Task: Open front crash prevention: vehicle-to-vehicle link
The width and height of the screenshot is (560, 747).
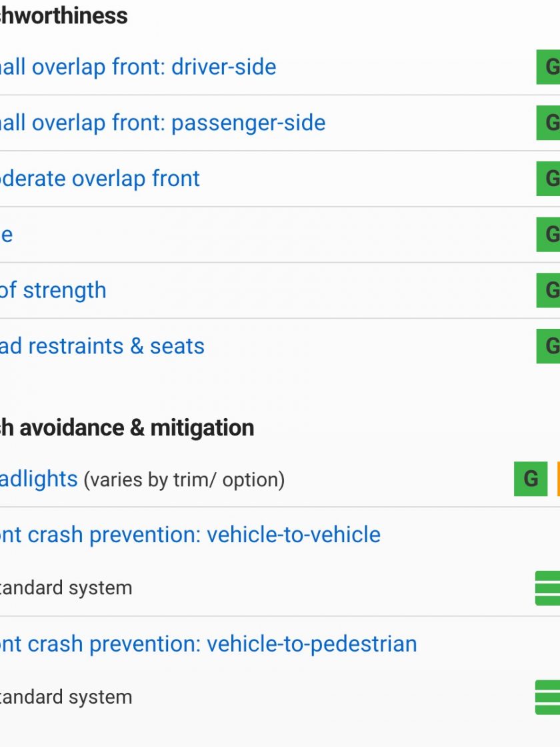Action: click(x=191, y=534)
